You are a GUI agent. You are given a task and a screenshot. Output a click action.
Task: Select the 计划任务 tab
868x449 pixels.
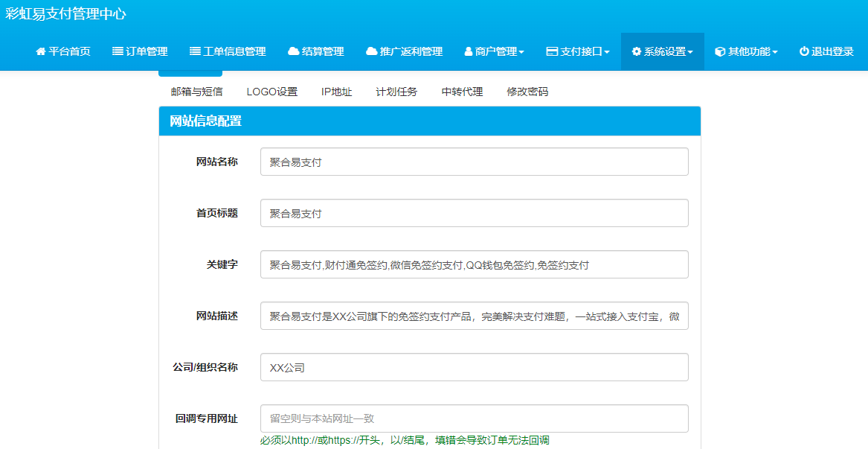pyautogui.click(x=397, y=92)
